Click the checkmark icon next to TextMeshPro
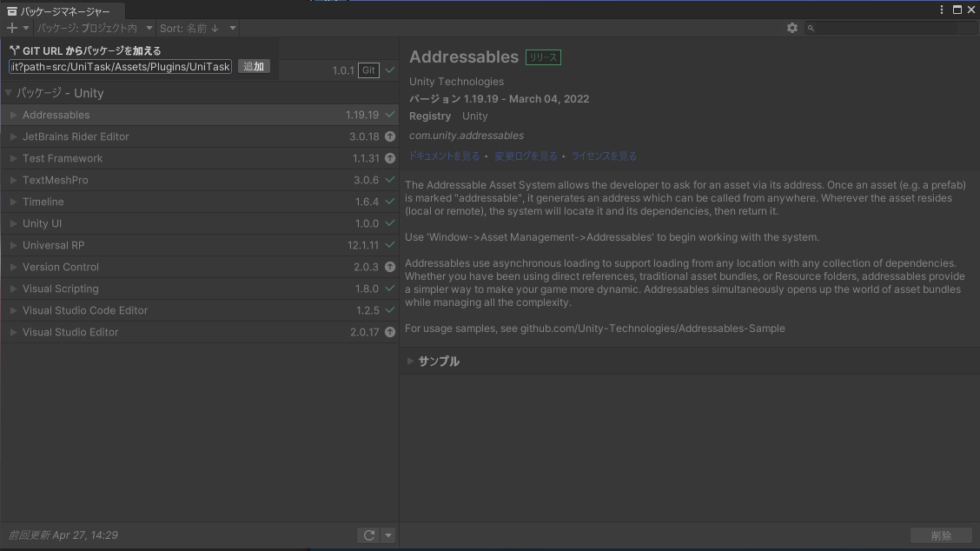980x551 pixels. [389, 179]
